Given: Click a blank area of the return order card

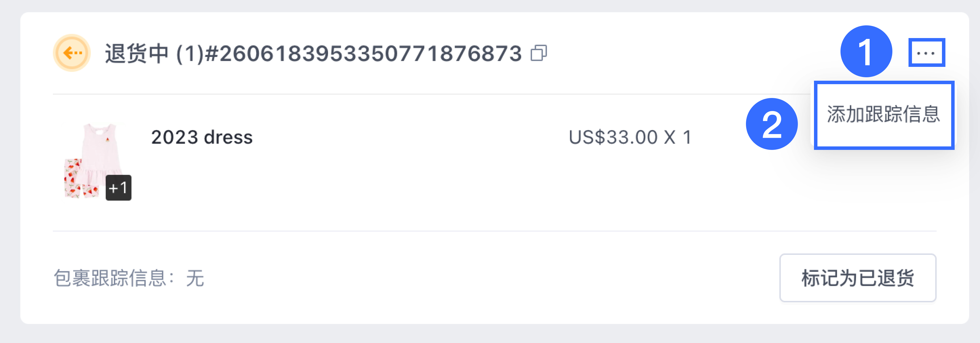Looking at the screenshot, I should coord(419,182).
